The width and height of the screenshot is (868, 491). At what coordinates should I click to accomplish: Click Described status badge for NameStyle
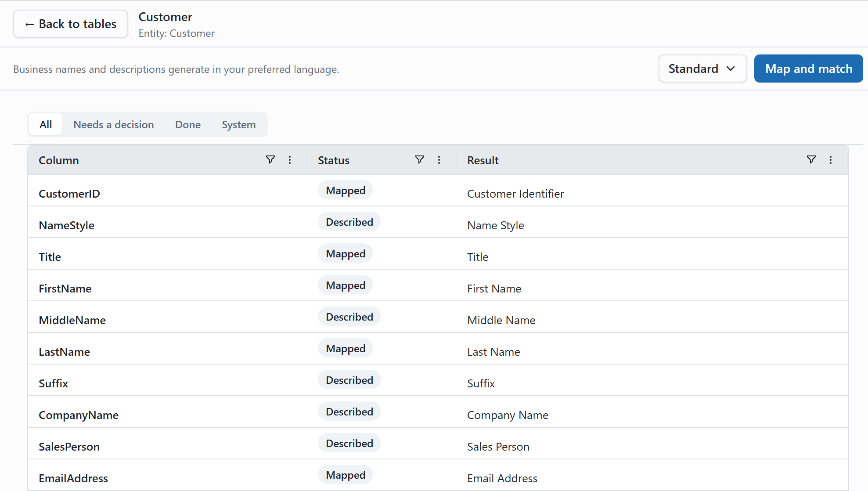pos(349,222)
